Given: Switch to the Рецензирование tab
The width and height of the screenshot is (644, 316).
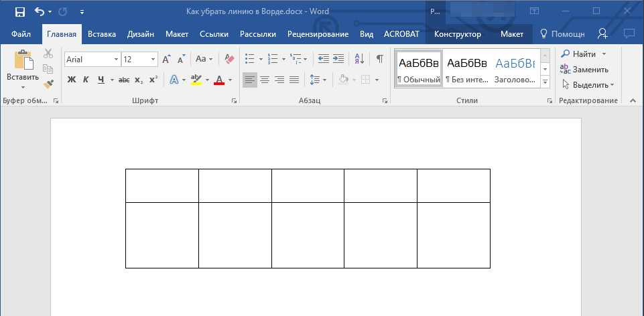Looking at the screenshot, I should coord(318,33).
